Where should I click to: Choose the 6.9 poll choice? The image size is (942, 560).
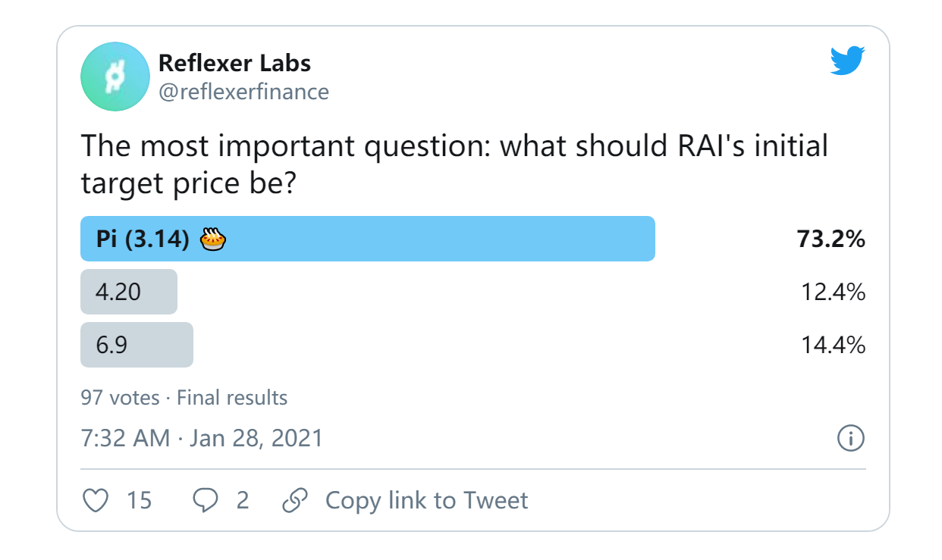pyautogui.click(x=137, y=345)
